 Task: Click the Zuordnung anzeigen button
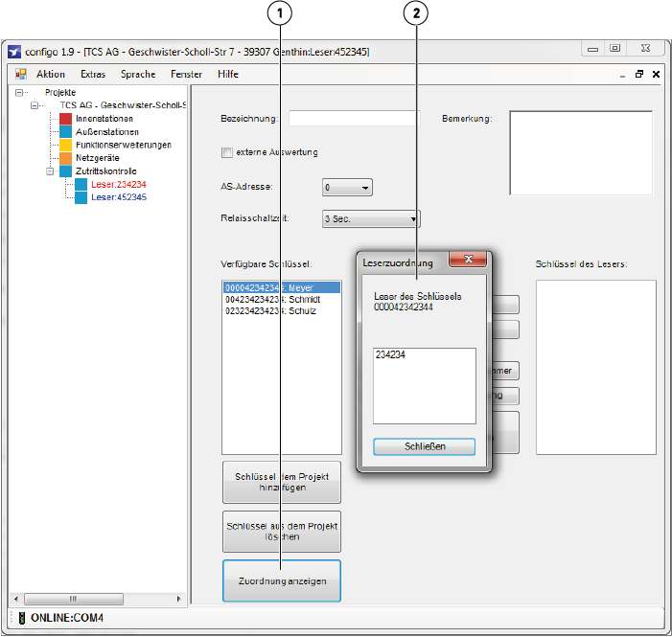click(x=281, y=580)
